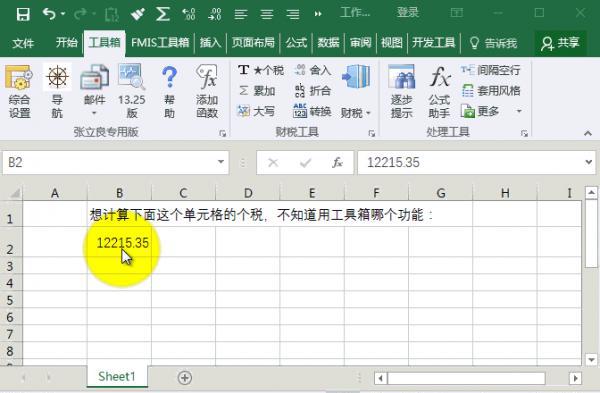Image resolution: width=600 pixels, height=393 pixels.
Task: Click the 累加 sum tool
Action: tap(257, 91)
